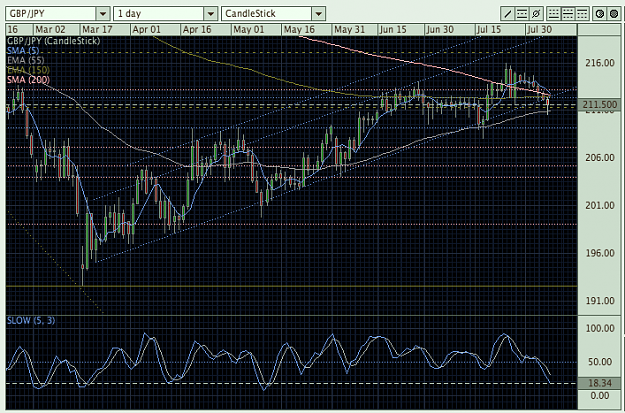The width and height of the screenshot is (625, 413).
Task: Choose line style with solid middle line
Action: 568,14
